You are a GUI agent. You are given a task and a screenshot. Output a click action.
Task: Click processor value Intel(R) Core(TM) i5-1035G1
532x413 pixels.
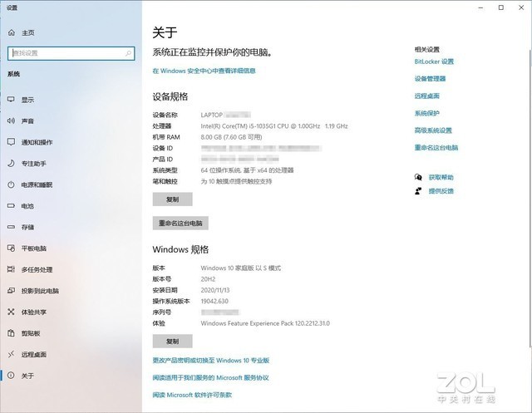click(273, 126)
